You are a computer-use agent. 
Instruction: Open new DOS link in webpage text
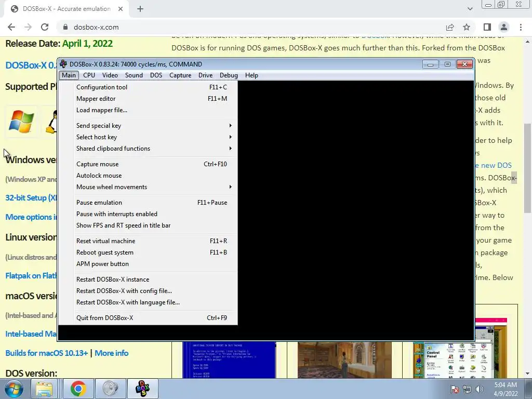coord(494,166)
